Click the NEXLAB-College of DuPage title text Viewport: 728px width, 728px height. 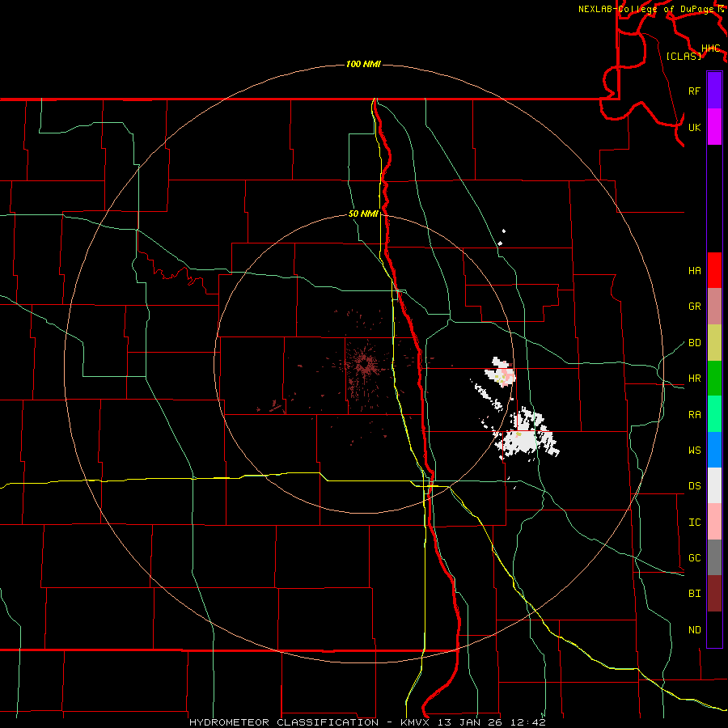tap(647, 9)
